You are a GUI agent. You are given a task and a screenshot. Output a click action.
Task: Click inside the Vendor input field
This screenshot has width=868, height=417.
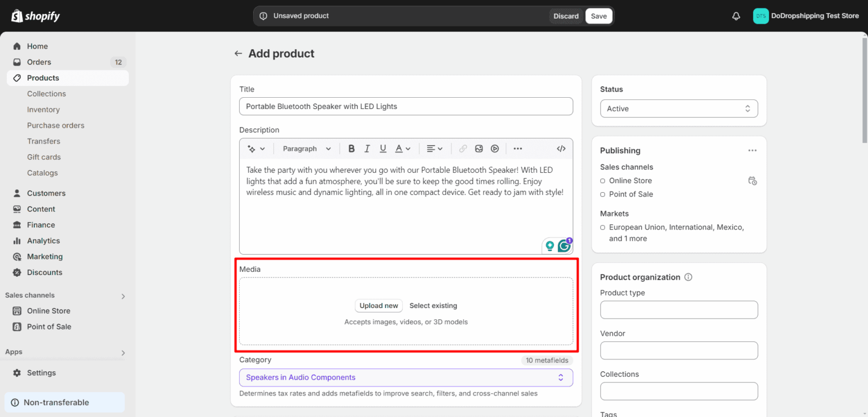[679, 350]
